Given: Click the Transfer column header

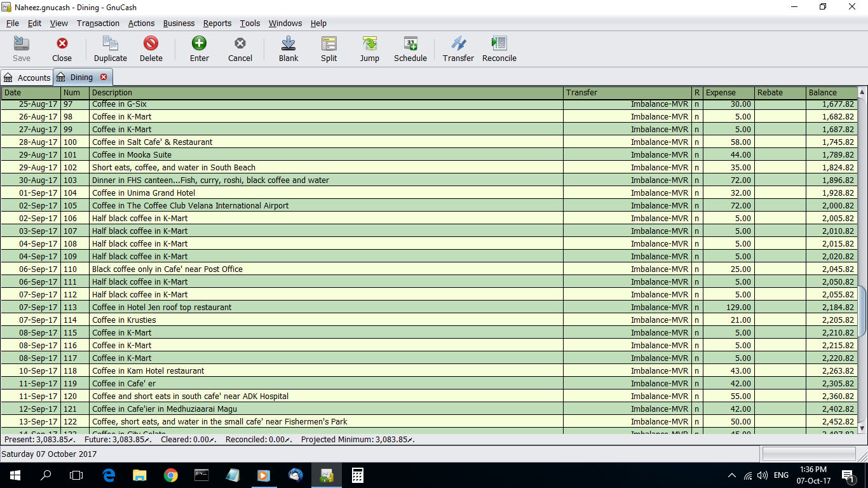Looking at the screenshot, I should tap(628, 93).
